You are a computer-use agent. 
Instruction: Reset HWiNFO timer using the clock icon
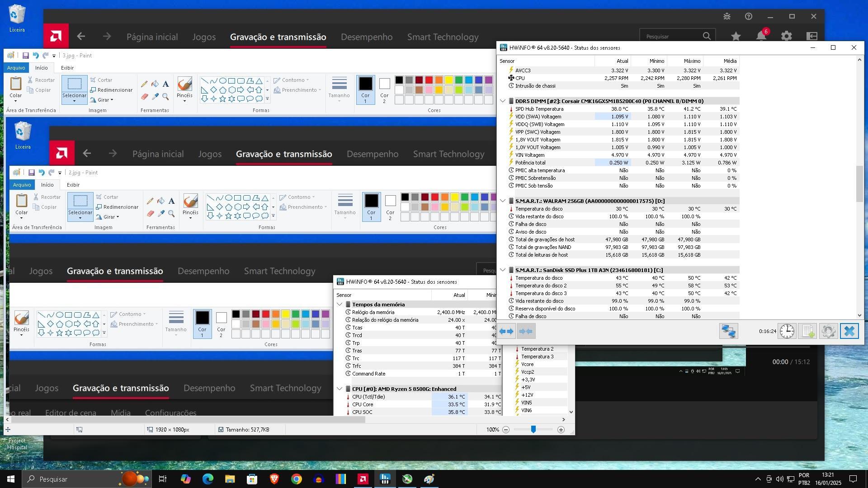pos(787,331)
